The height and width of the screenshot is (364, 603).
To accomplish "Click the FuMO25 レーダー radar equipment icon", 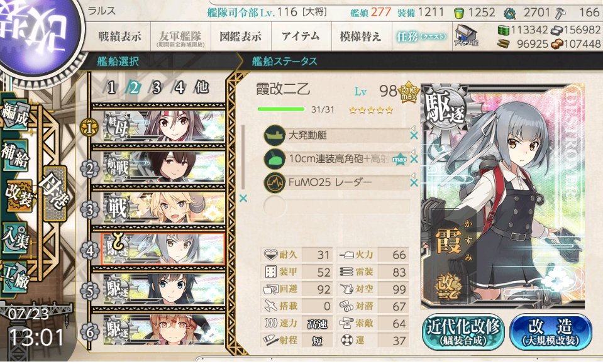I will (274, 182).
